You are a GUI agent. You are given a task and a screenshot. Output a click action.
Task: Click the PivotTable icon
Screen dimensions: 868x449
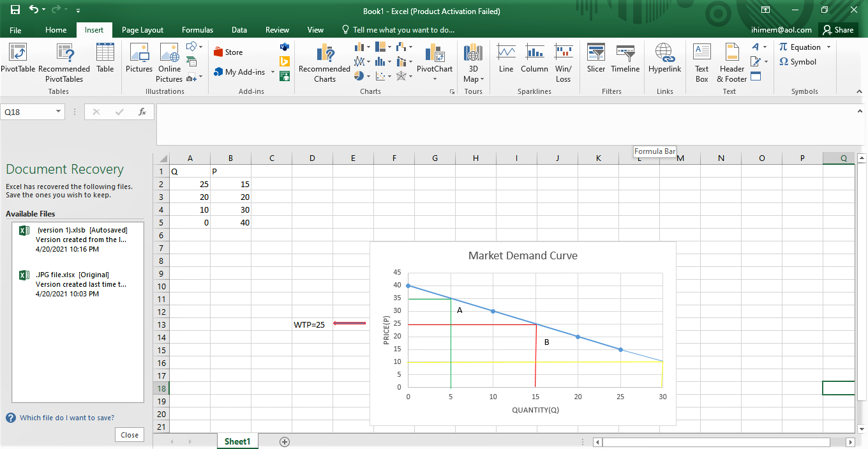[x=18, y=54]
